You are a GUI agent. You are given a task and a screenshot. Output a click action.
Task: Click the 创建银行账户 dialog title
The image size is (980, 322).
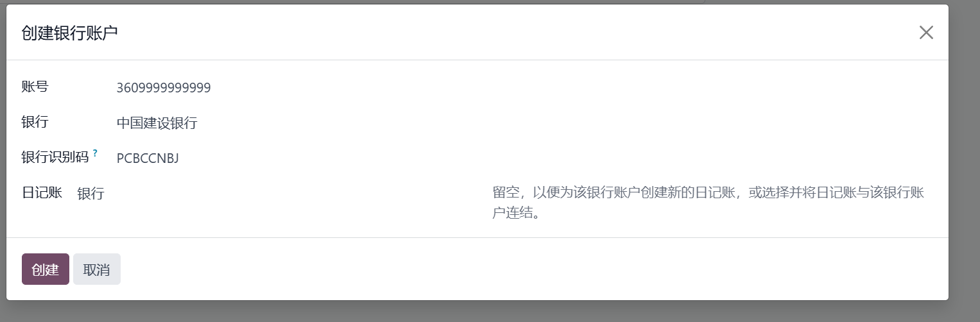pos(69,33)
